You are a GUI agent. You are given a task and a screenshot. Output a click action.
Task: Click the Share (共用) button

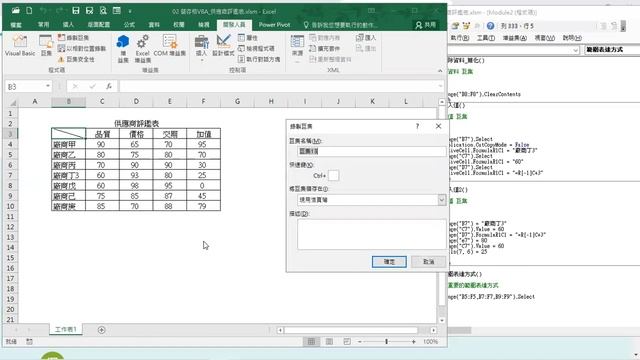tap(426, 25)
